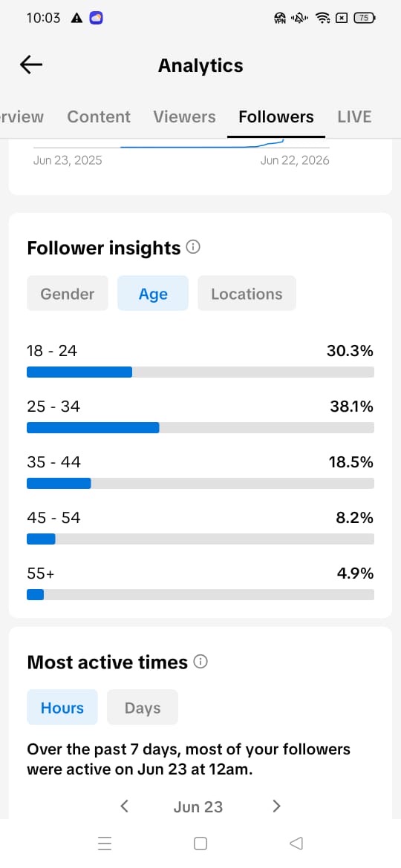Switch to the Content tab

[99, 116]
